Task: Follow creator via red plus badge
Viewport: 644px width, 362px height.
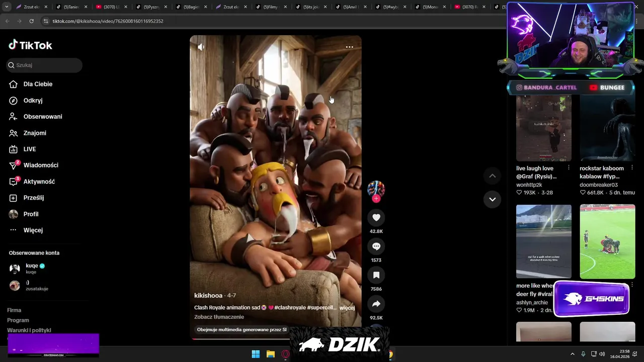Action: [x=376, y=199]
